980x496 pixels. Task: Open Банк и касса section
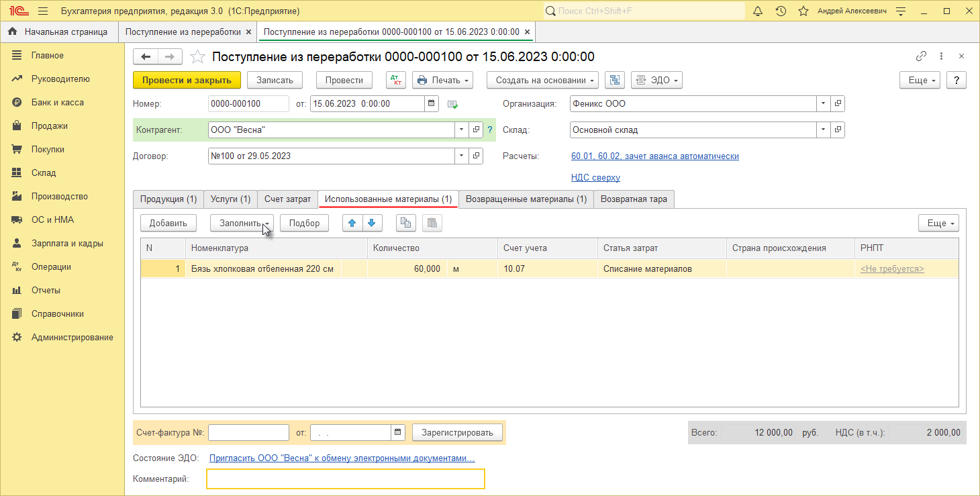pyautogui.click(x=57, y=102)
